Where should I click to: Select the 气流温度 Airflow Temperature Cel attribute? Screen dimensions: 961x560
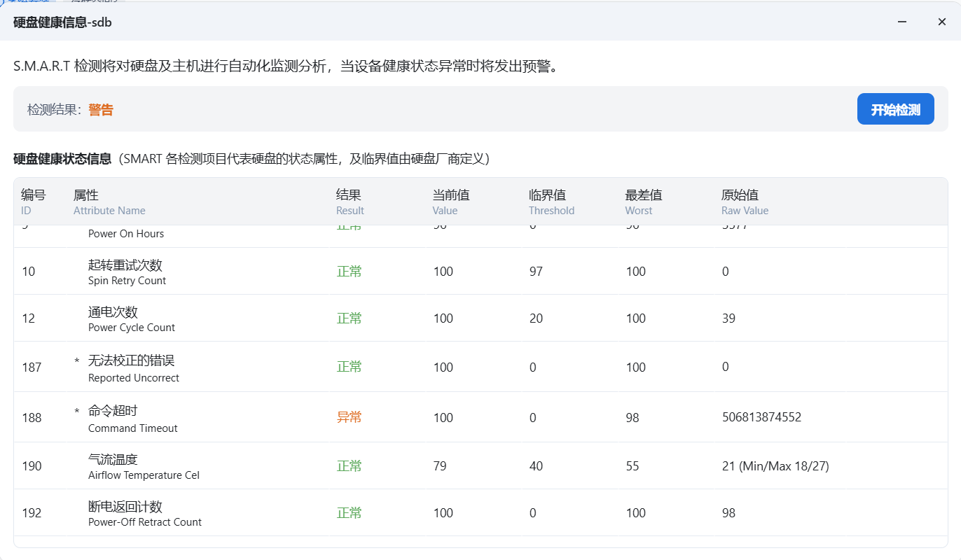coord(144,466)
